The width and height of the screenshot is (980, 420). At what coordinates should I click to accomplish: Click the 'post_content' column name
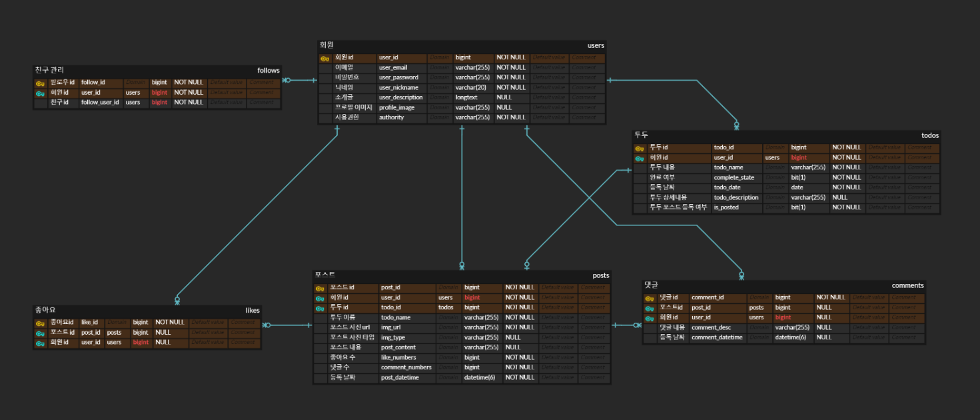coord(399,348)
